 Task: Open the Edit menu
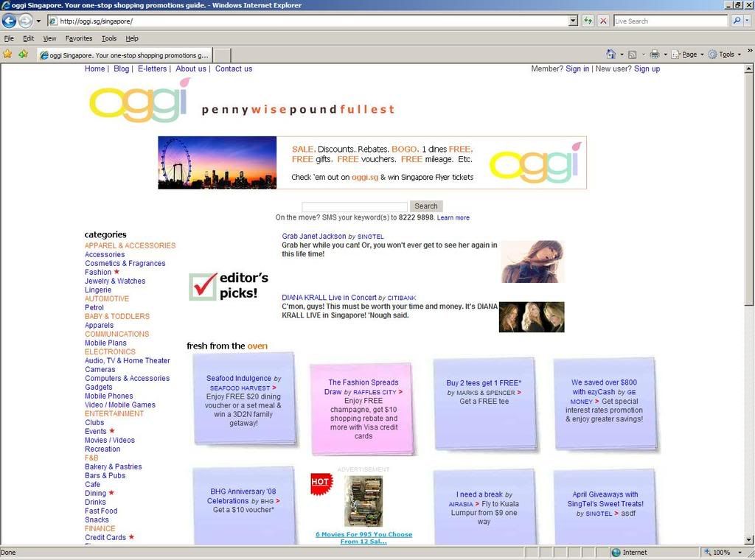coord(29,38)
